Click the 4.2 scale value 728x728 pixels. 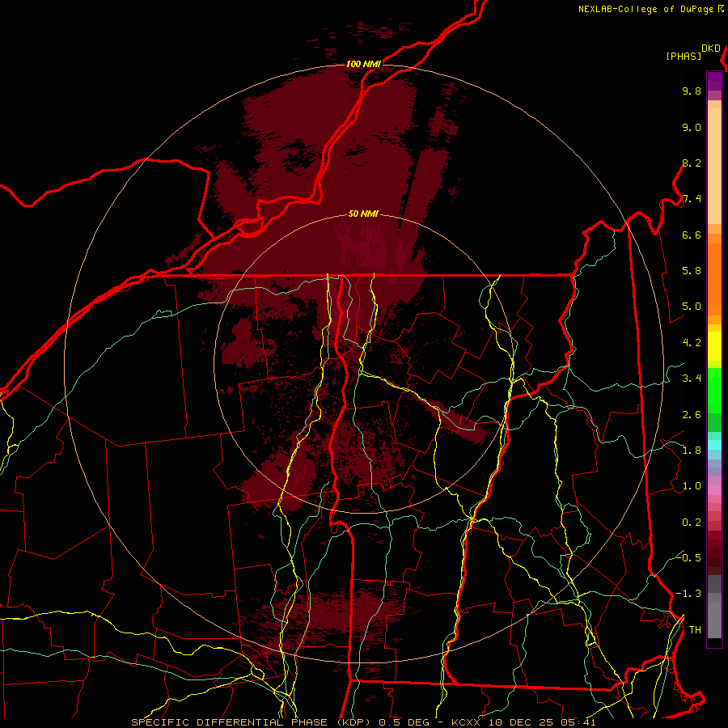(x=692, y=343)
